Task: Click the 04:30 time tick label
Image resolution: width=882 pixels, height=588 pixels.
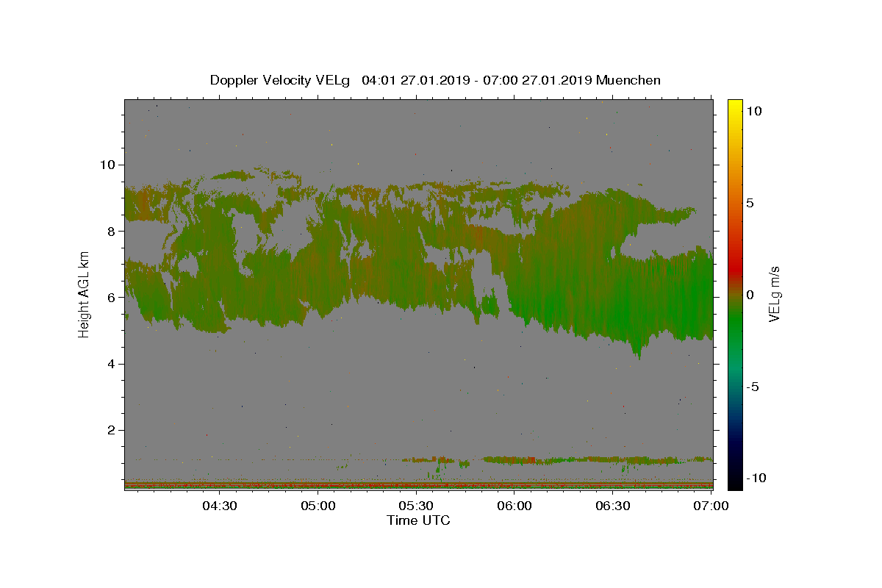Action: (219, 506)
